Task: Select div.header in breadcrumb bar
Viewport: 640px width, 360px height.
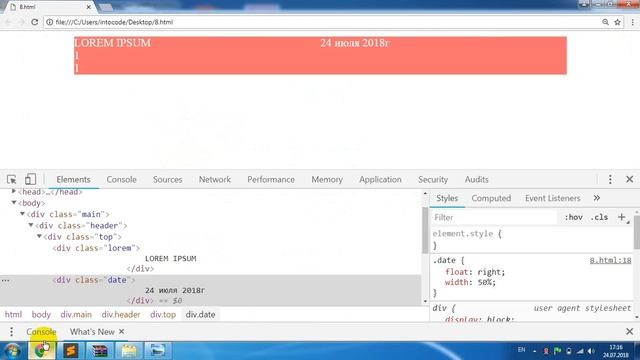Action: click(x=121, y=314)
